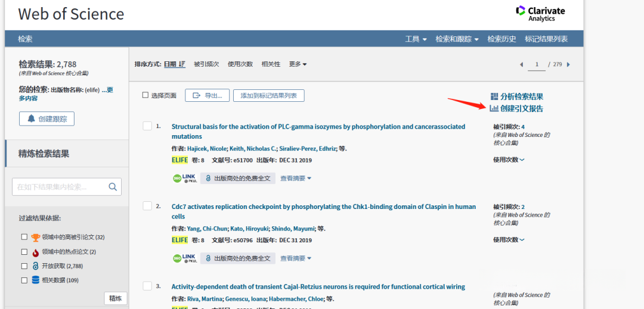Click author Siraliev-Perez, Edhriz
This screenshot has height=309, width=644.
[x=308, y=148]
